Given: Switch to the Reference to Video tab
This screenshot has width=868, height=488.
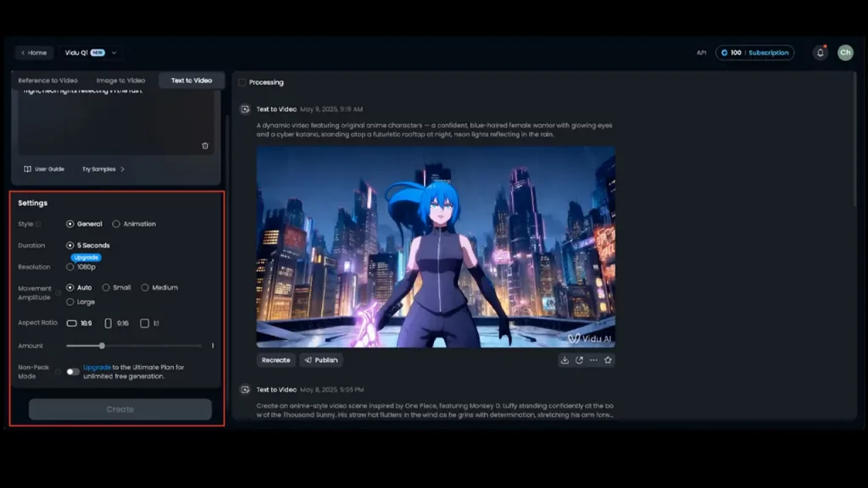Looking at the screenshot, I should 47,80.
